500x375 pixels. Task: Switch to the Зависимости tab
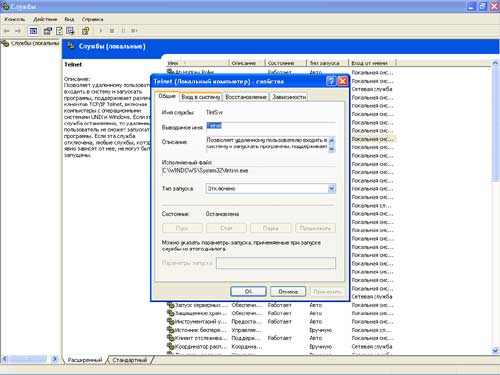click(289, 97)
